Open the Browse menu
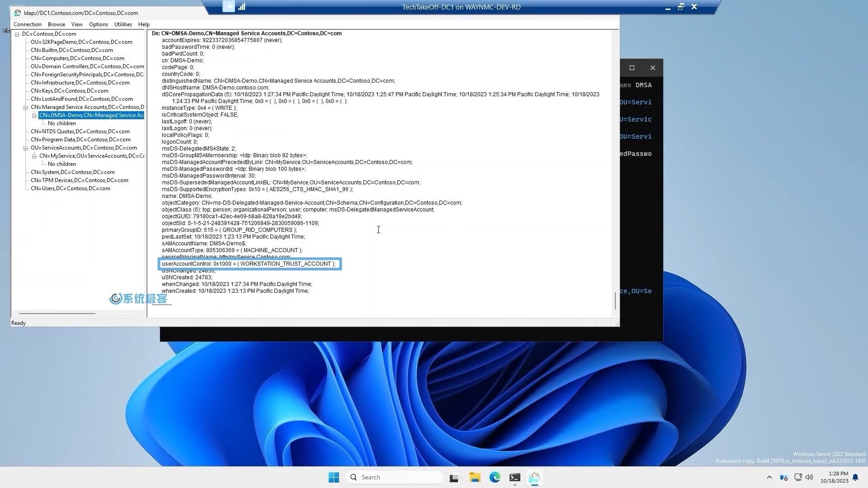868x488 pixels. tap(57, 24)
